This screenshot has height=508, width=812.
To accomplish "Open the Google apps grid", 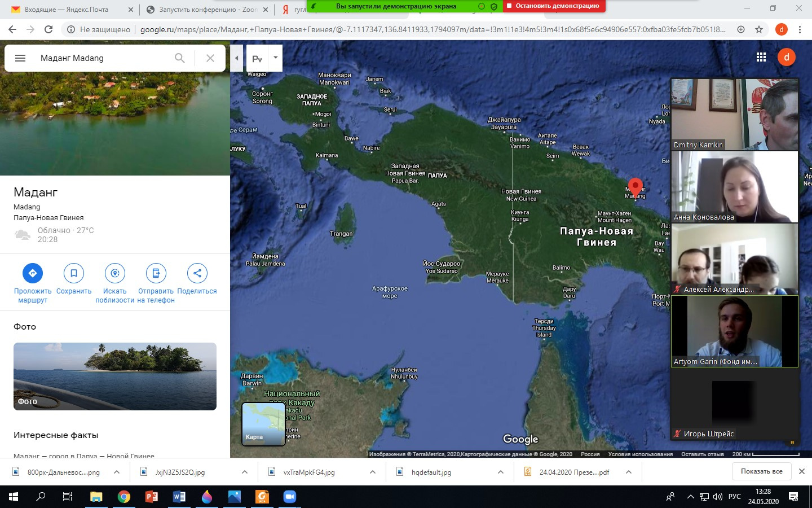I will point(761,57).
